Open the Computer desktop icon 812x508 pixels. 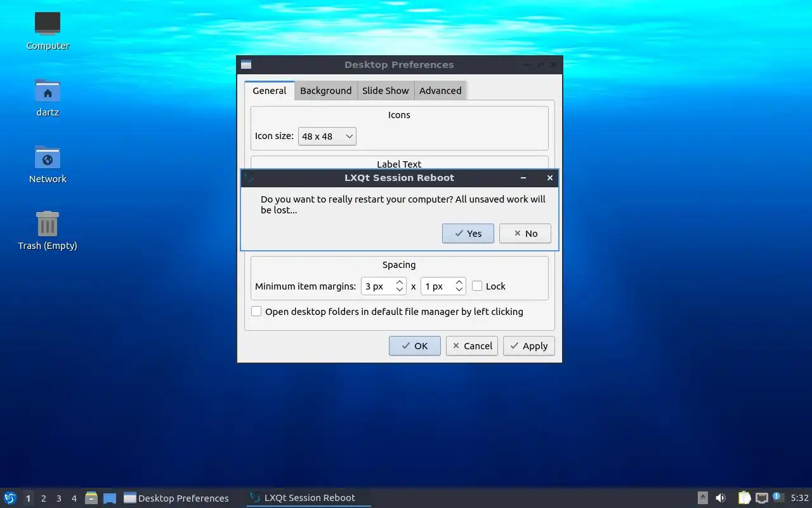coord(48,31)
